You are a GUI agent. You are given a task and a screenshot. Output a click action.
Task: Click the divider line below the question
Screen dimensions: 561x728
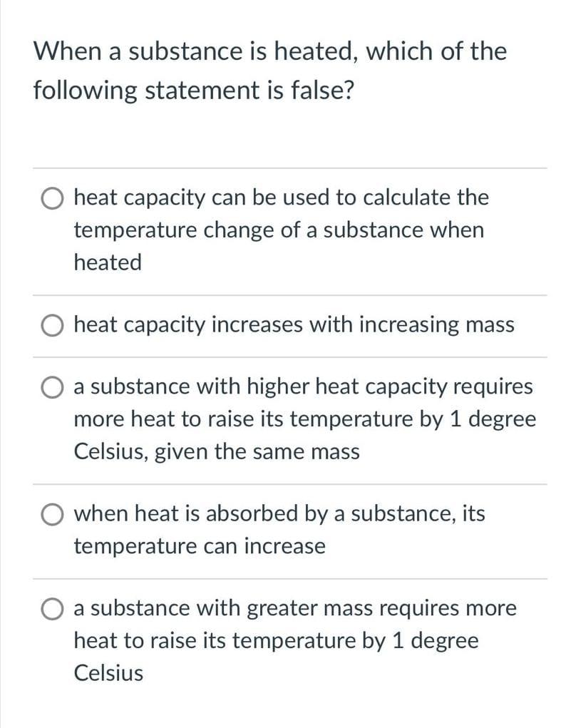(285, 169)
